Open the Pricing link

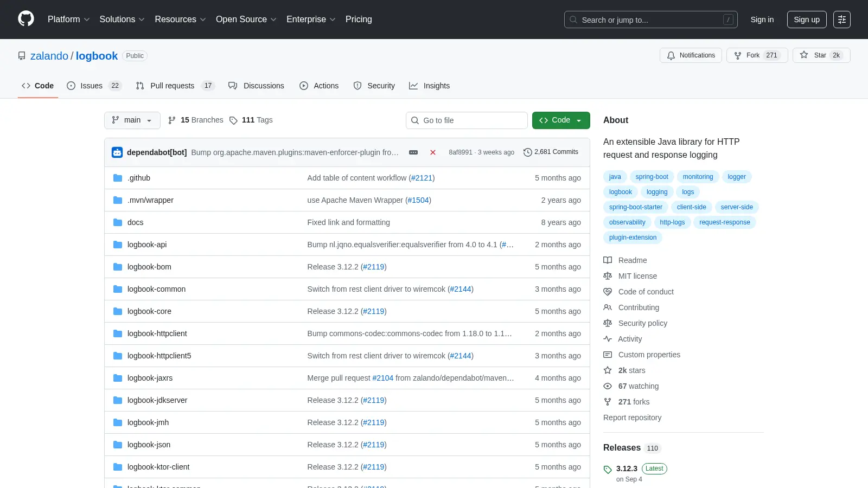[359, 20]
